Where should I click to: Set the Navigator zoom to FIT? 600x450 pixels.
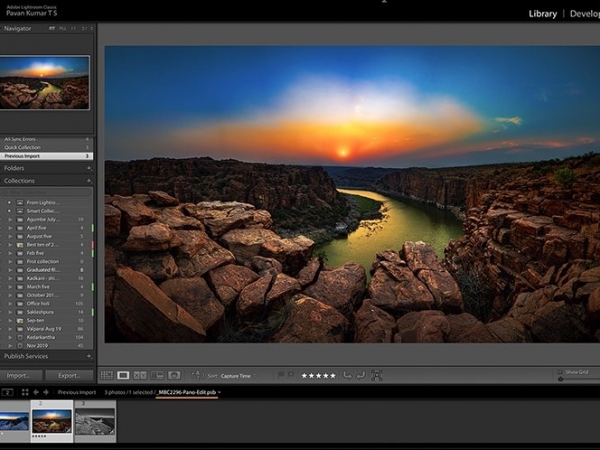coord(52,28)
